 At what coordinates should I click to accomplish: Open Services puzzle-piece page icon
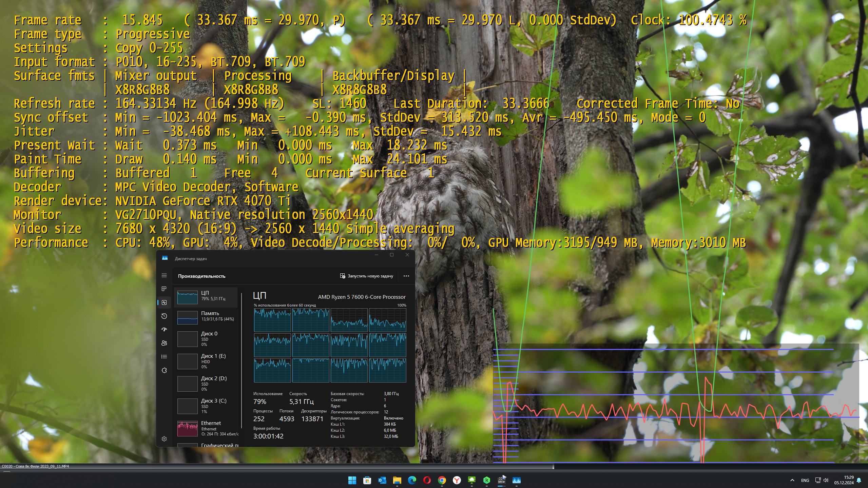(164, 370)
